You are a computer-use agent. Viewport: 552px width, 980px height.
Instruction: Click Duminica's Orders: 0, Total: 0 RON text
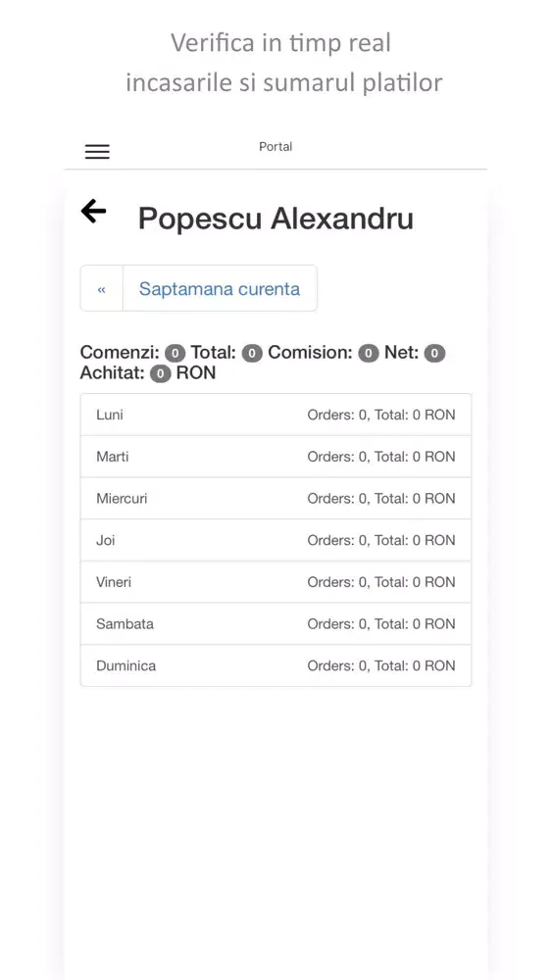[381, 666]
